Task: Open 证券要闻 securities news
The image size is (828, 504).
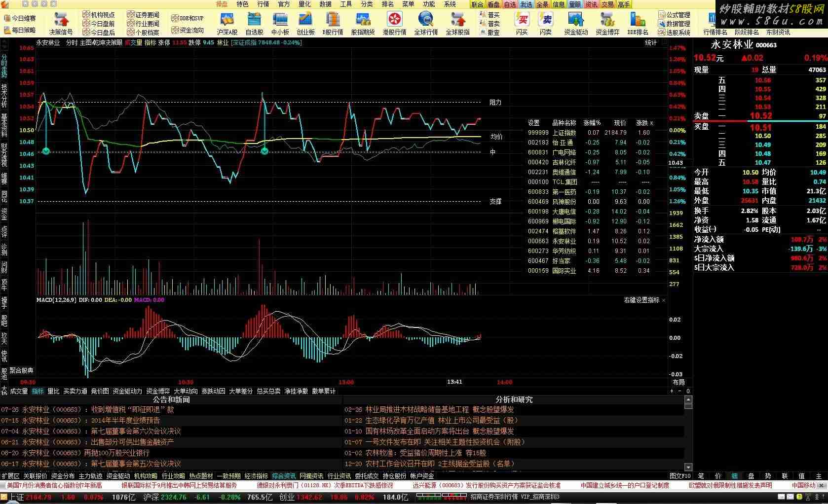Action: [143, 15]
